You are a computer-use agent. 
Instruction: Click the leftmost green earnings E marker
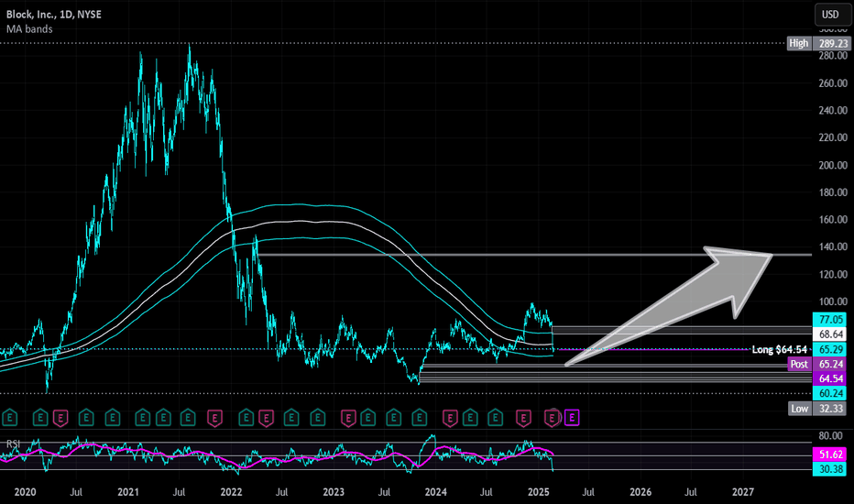tap(10, 418)
